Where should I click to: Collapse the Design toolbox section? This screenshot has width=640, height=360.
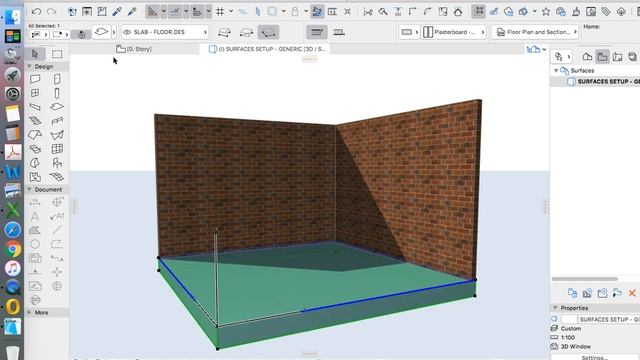29,66
